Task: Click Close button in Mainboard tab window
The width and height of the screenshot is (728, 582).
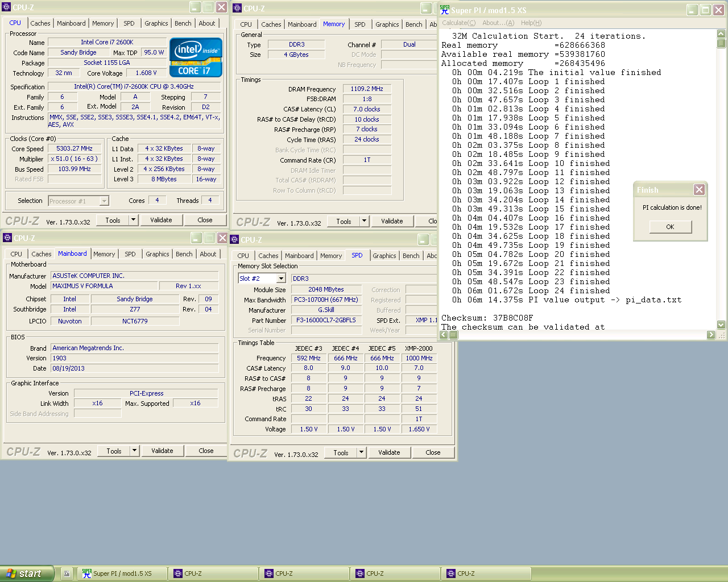Action: (x=206, y=451)
